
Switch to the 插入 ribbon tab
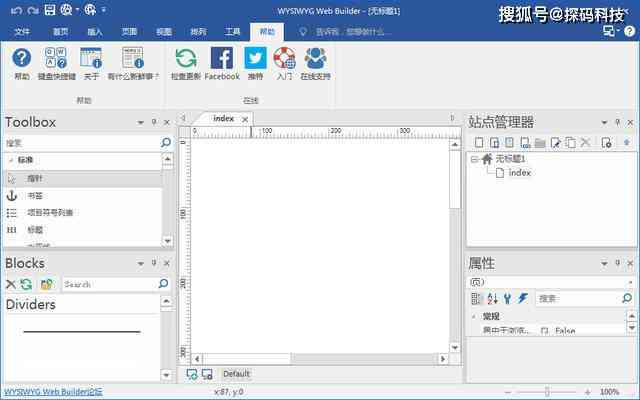(x=95, y=32)
